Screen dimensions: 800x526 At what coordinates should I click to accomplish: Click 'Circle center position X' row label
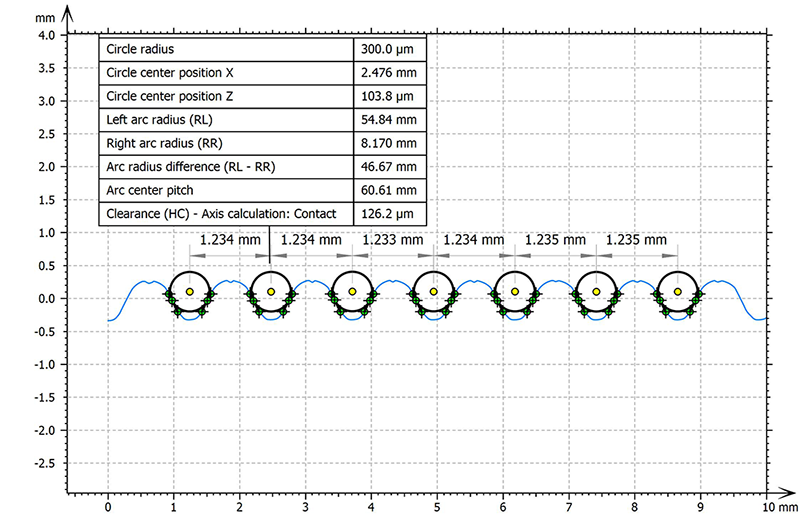coord(169,72)
